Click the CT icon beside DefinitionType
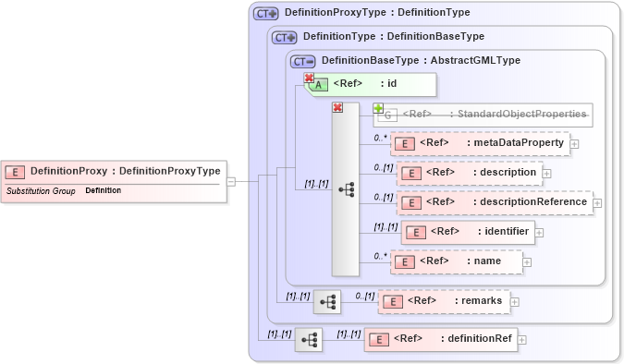 284,37
